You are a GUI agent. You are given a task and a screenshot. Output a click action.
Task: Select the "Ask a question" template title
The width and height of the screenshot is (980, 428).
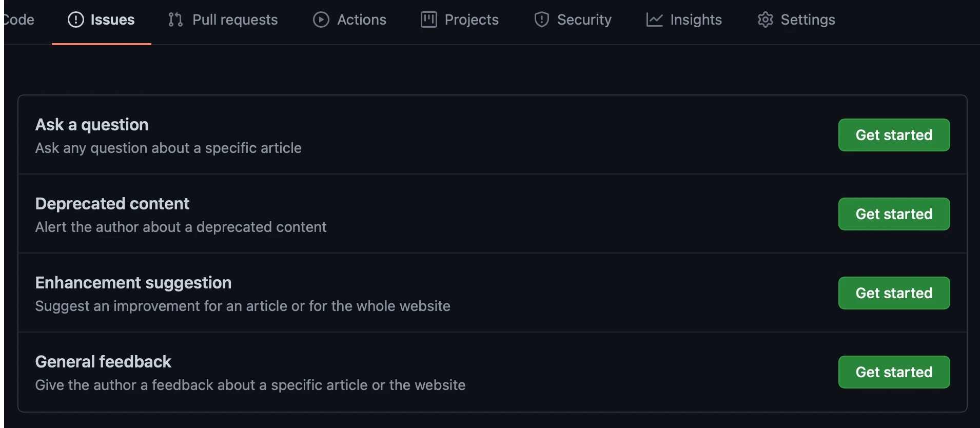(x=92, y=125)
